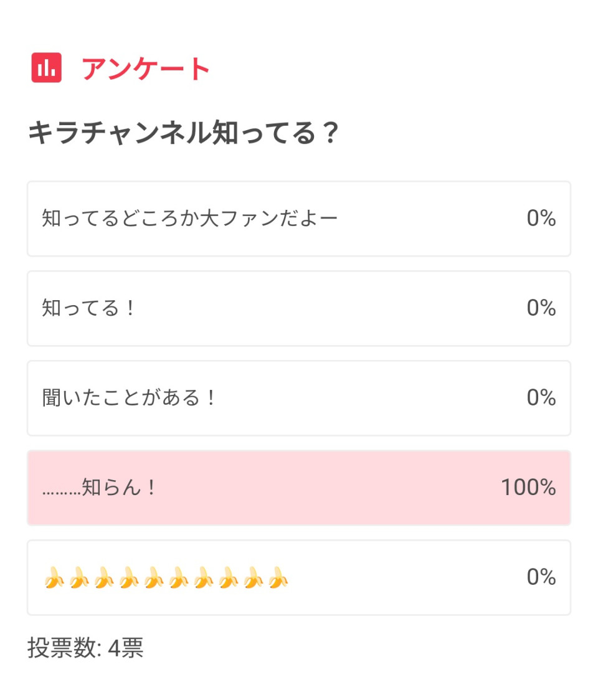Click the 0% beside 知ってる！
This screenshot has height=700, width=598.
pyautogui.click(x=541, y=308)
